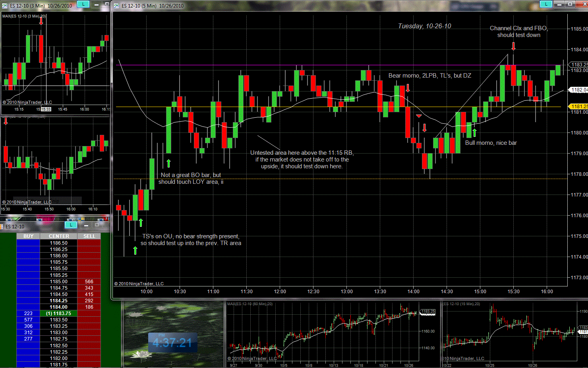Click the BUY column header
This screenshot has height=368, width=588.
[x=28, y=236]
